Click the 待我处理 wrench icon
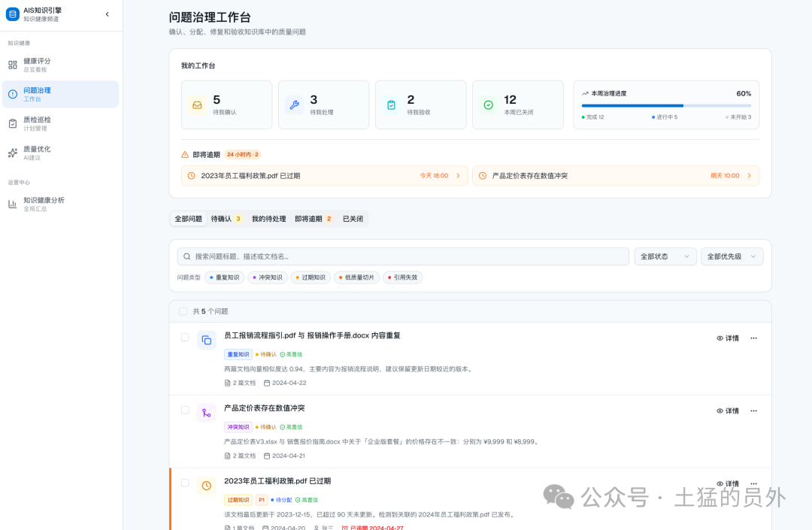The image size is (812, 530). [294, 105]
